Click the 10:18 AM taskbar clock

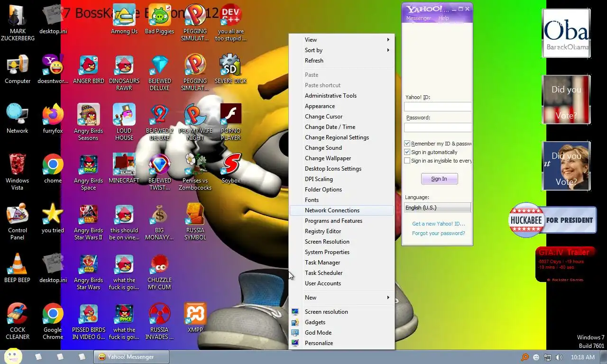pyautogui.click(x=582, y=357)
